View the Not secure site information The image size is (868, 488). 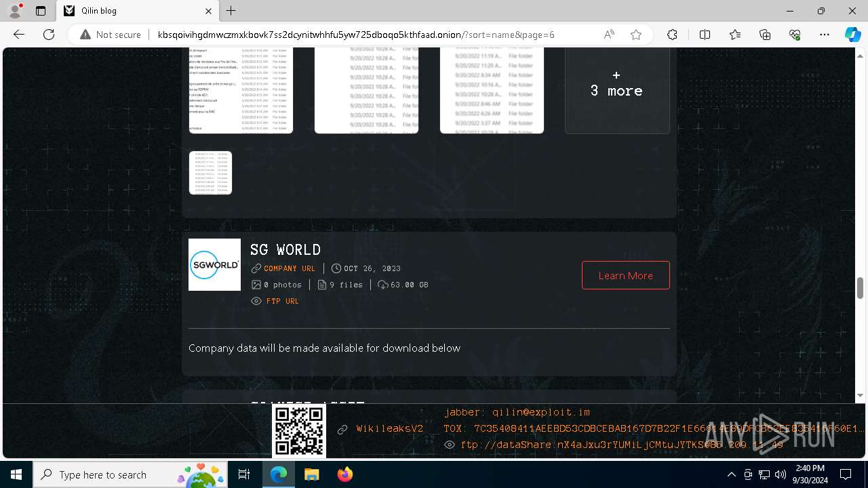[x=111, y=35]
